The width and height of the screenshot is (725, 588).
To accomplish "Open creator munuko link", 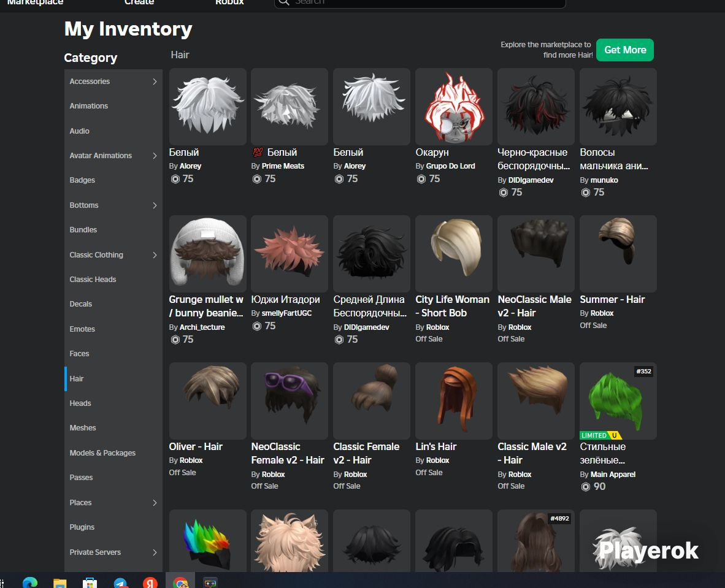I will (x=604, y=180).
